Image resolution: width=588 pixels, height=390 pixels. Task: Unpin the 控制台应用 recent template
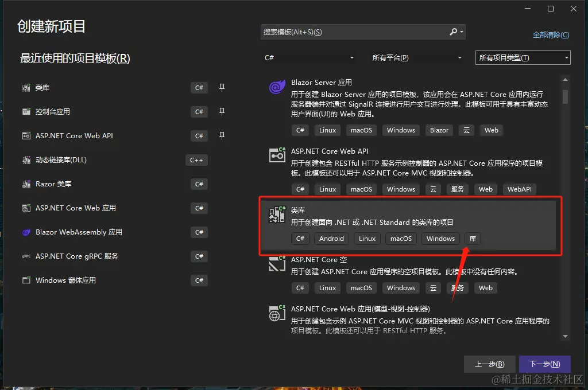(x=222, y=112)
